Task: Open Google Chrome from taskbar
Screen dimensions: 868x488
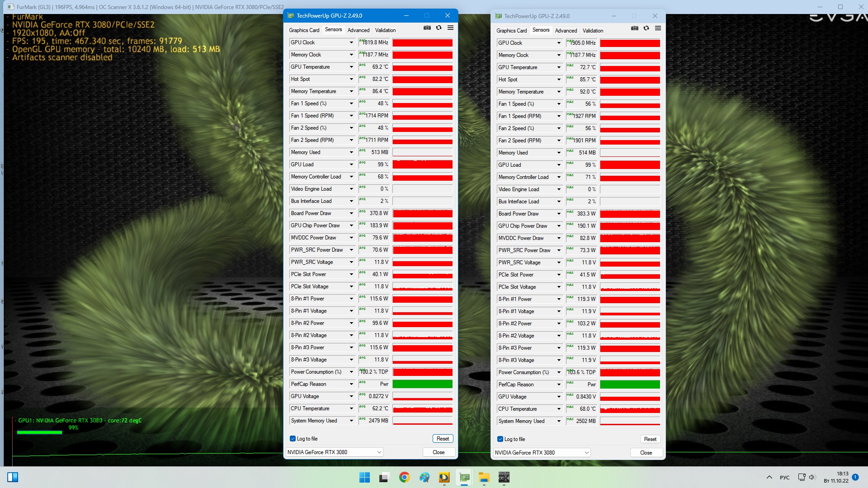Action: point(404,477)
